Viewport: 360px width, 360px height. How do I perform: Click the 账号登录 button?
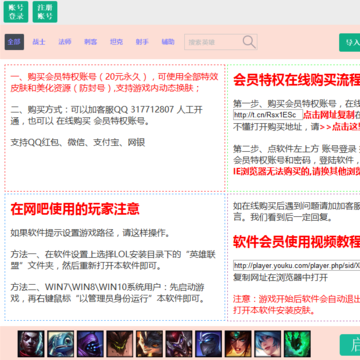tap(16, 12)
